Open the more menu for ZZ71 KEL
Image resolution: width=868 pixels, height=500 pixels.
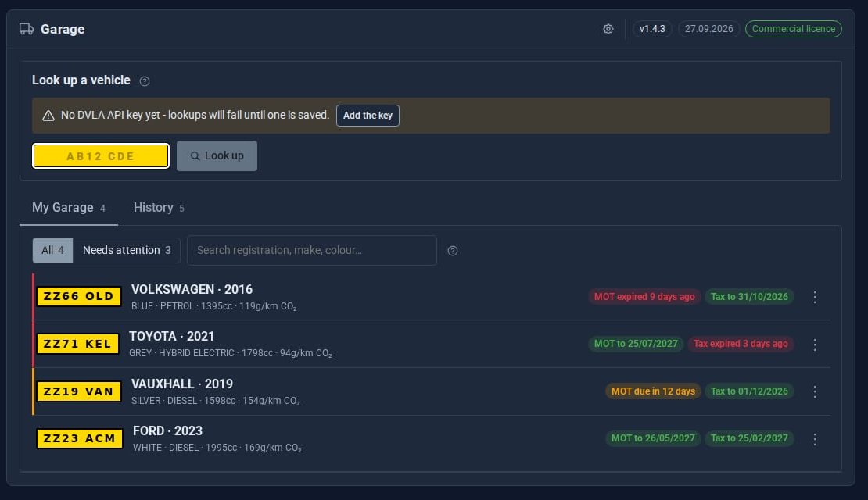click(814, 344)
